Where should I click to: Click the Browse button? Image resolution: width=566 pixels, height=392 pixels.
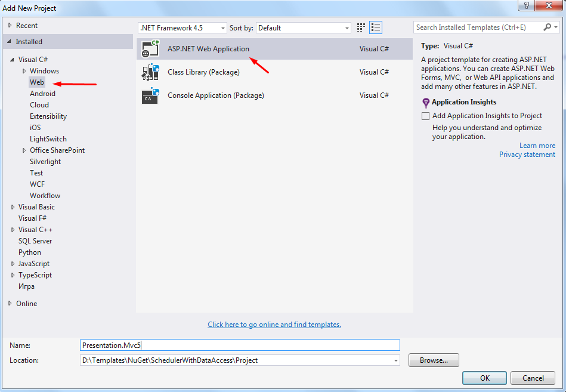[x=433, y=360]
